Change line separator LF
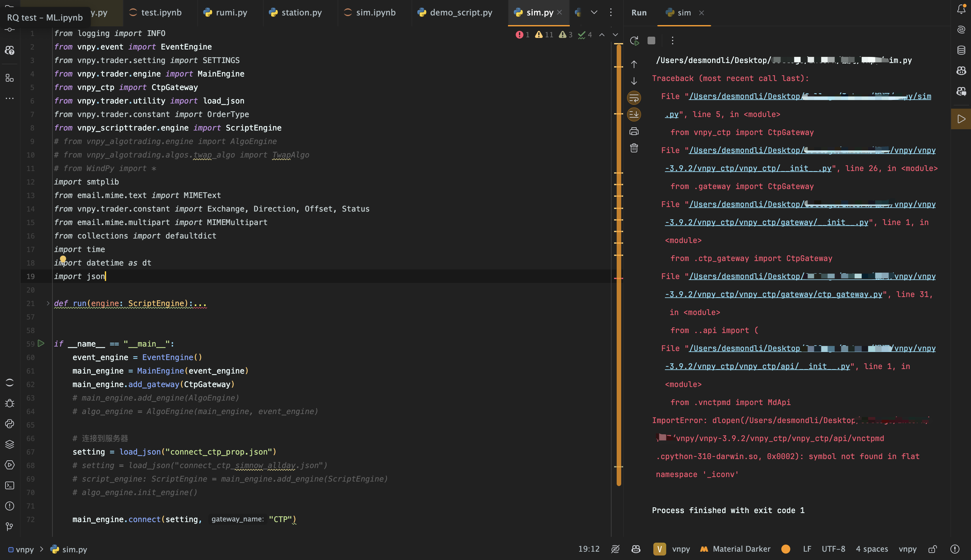This screenshot has height=560, width=971. [x=807, y=549]
